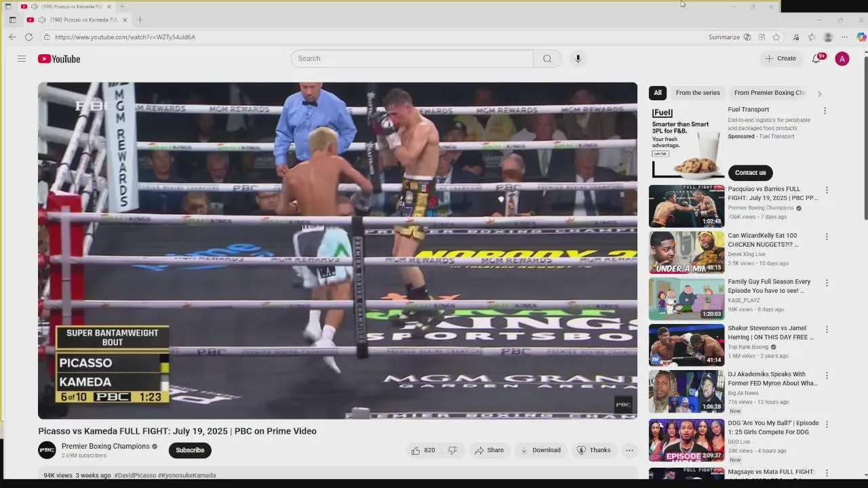Screen dimensions: 868x488
Task: View site information lock icon
Action: pos(47,37)
